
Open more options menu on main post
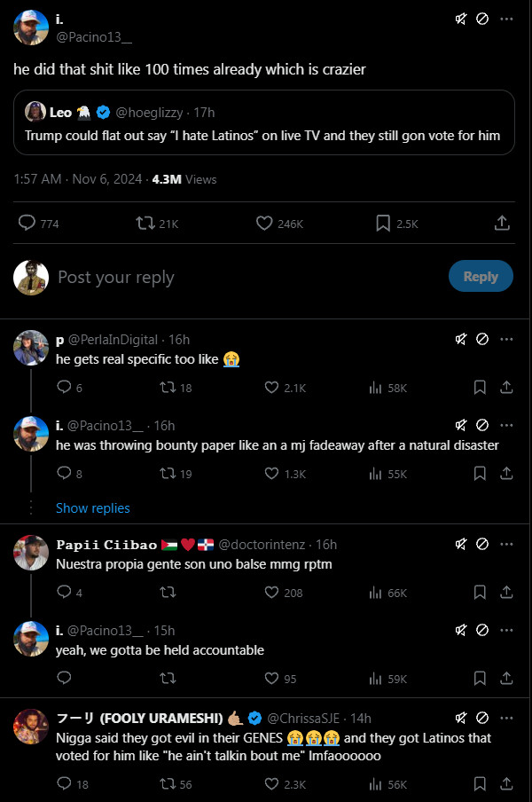pyautogui.click(x=506, y=19)
